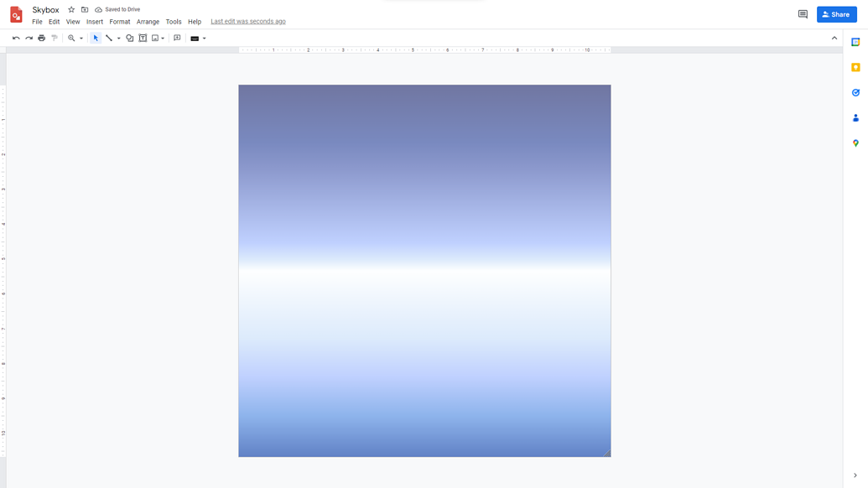
Task: Open the Google Maps side panel
Action: (855, 143)
